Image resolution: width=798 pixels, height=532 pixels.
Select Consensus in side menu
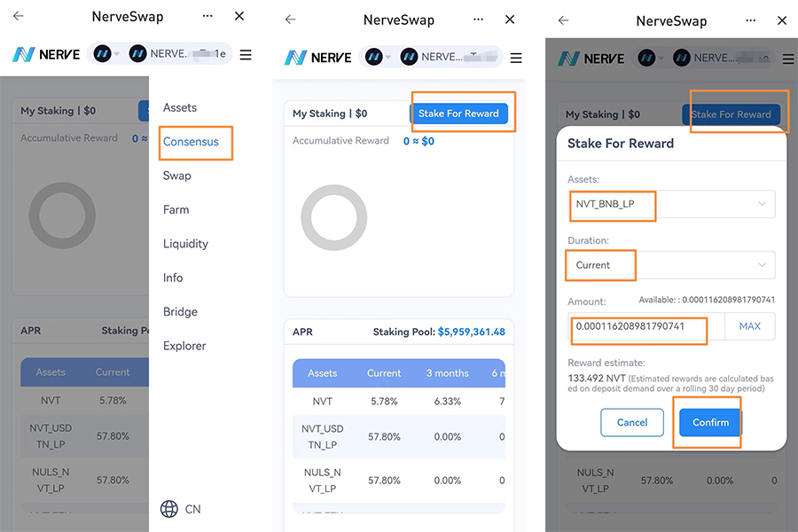tap(191, 142)
